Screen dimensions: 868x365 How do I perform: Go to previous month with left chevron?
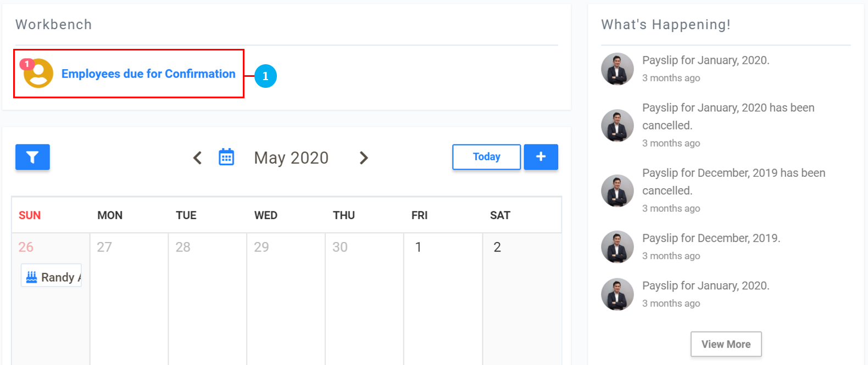tap(198, 158)
